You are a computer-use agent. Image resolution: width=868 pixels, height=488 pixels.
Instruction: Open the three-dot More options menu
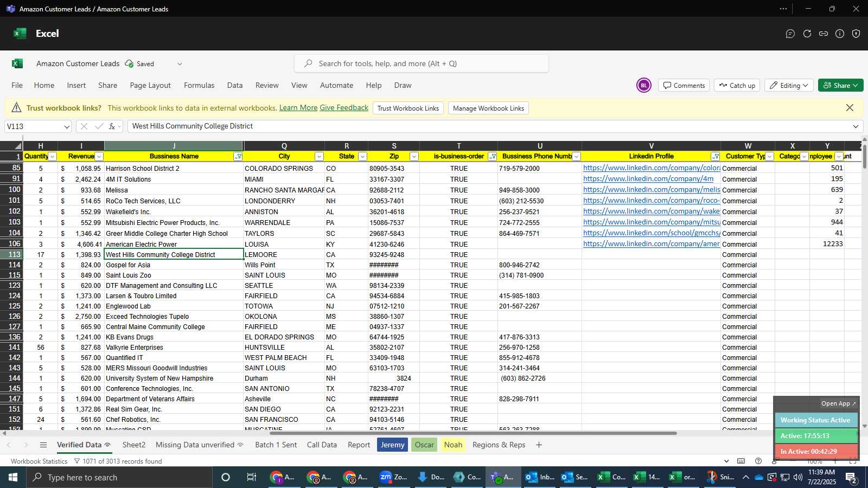coord(783,9)
